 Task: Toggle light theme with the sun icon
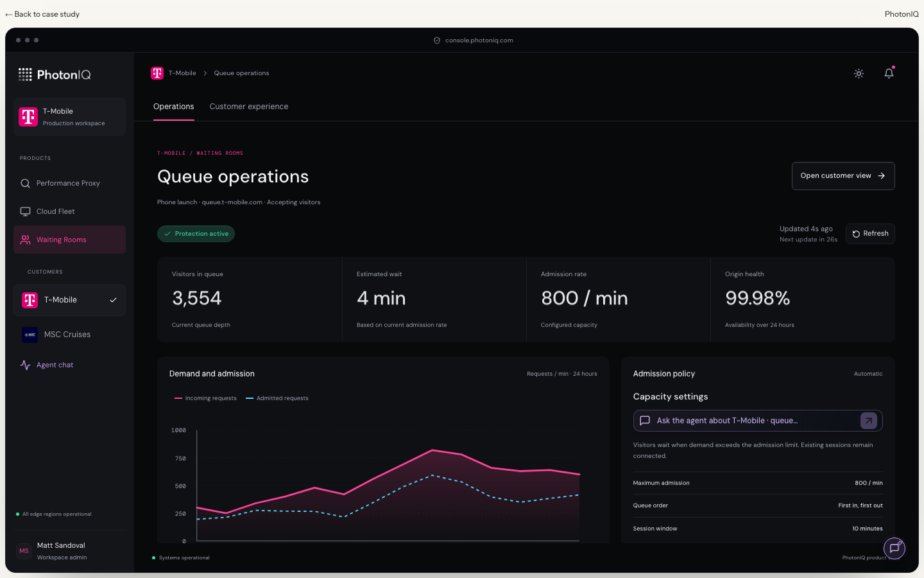coord(859,73)
